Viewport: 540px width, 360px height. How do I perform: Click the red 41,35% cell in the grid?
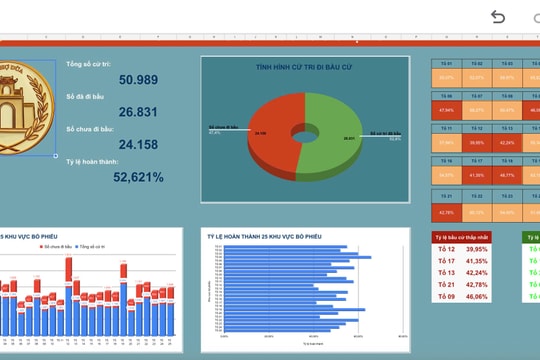pos(477,175)
